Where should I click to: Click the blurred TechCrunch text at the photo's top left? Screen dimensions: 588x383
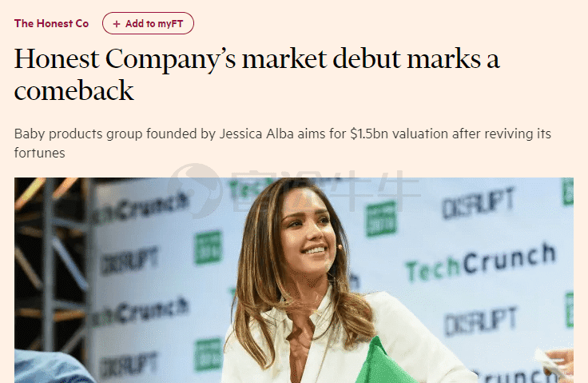pos(141,210)
